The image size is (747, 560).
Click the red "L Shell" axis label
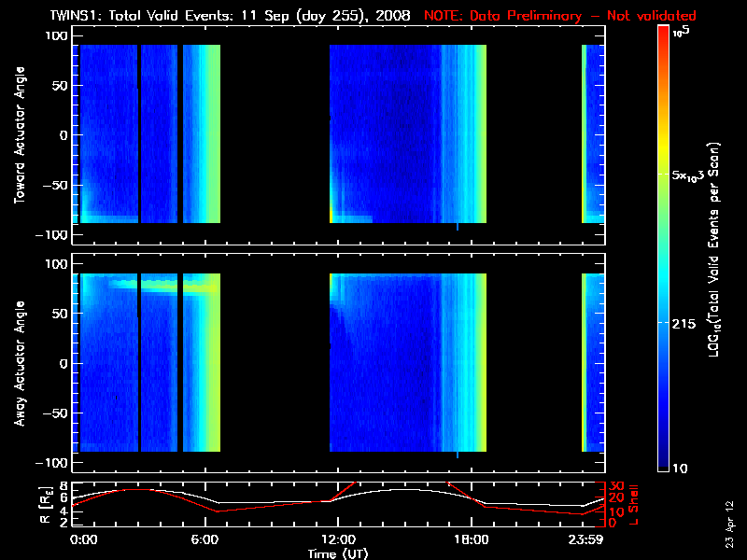click(x=632, y=505)
